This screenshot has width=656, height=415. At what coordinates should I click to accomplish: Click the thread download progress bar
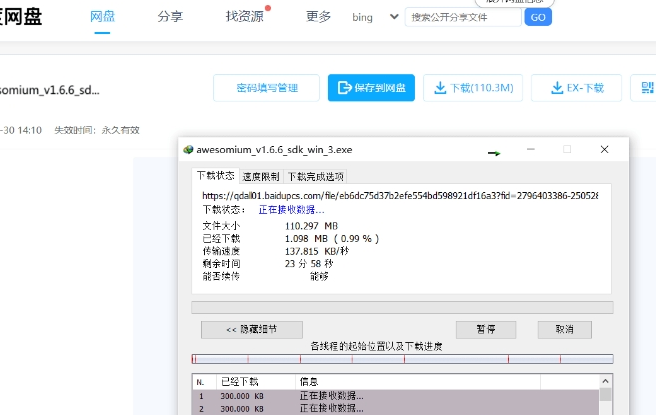[401, 359]
